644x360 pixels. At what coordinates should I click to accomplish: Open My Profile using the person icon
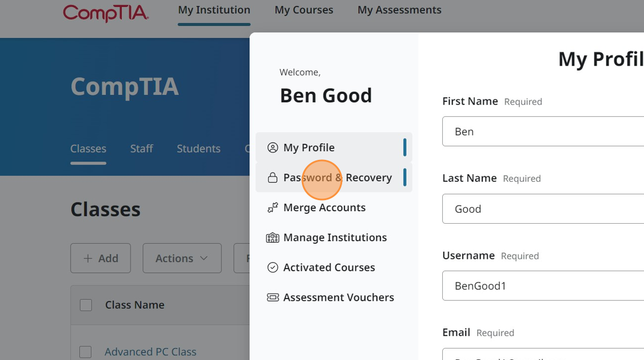tap(273, 147)
